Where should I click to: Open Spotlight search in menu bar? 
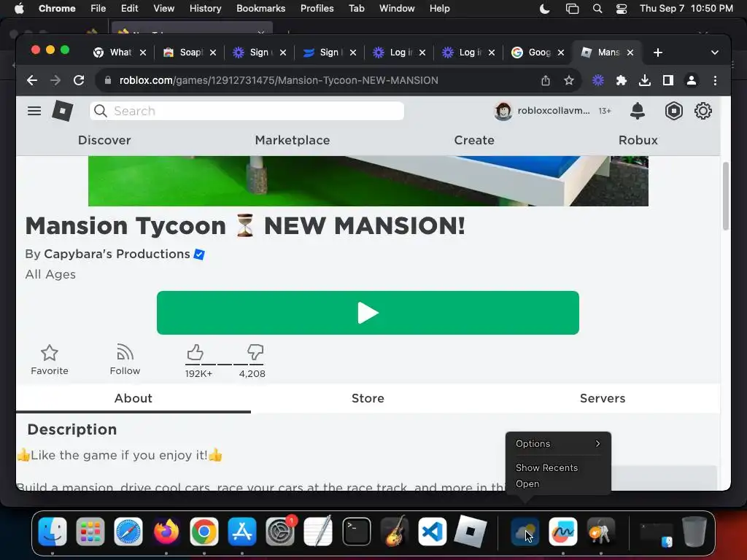point(597,9)
